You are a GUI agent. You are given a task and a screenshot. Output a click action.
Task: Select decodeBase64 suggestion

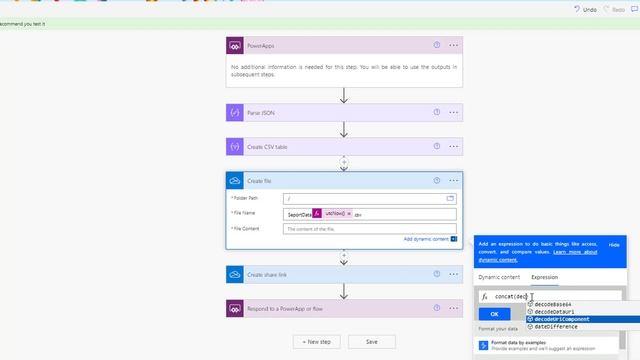553,304
